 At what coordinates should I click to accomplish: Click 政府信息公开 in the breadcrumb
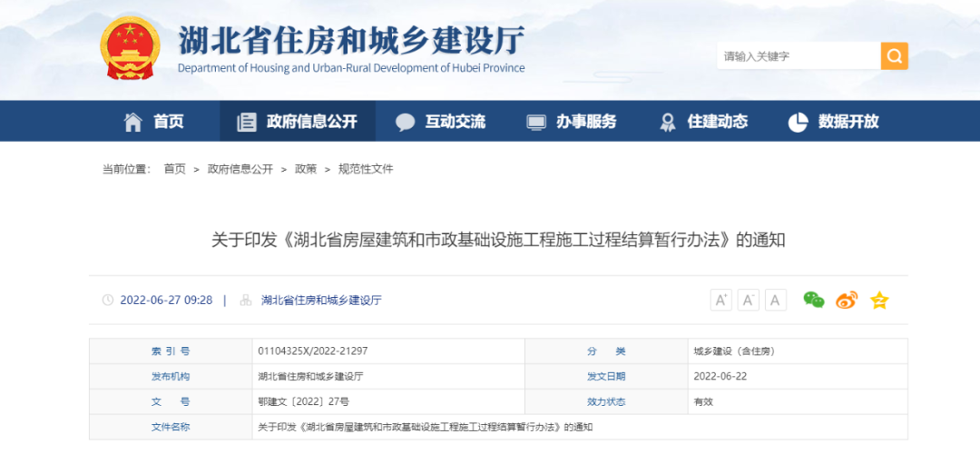pyautogui.click(x=240, y=169)
